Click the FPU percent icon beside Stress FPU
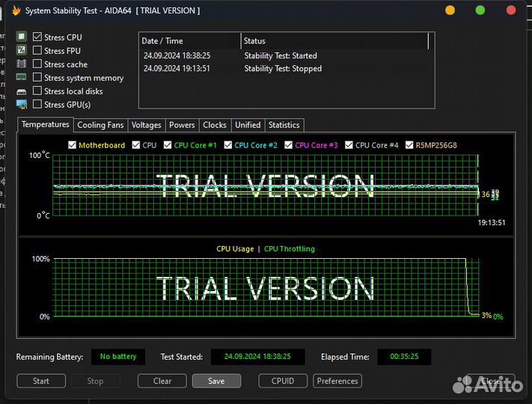 [22, 50]
